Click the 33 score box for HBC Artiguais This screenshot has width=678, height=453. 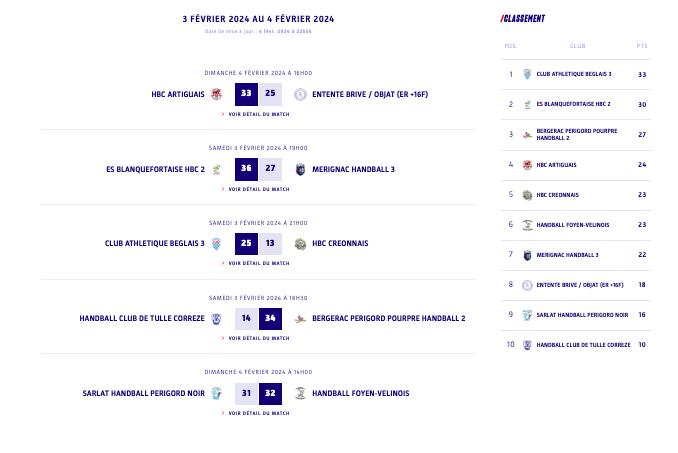[x=246, y=94]
